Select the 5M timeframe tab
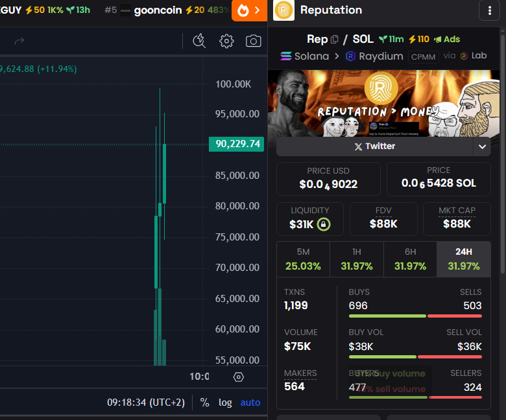The height and width of the screenshot is (420, 506). pyautogui.click(x=303, y=259)
